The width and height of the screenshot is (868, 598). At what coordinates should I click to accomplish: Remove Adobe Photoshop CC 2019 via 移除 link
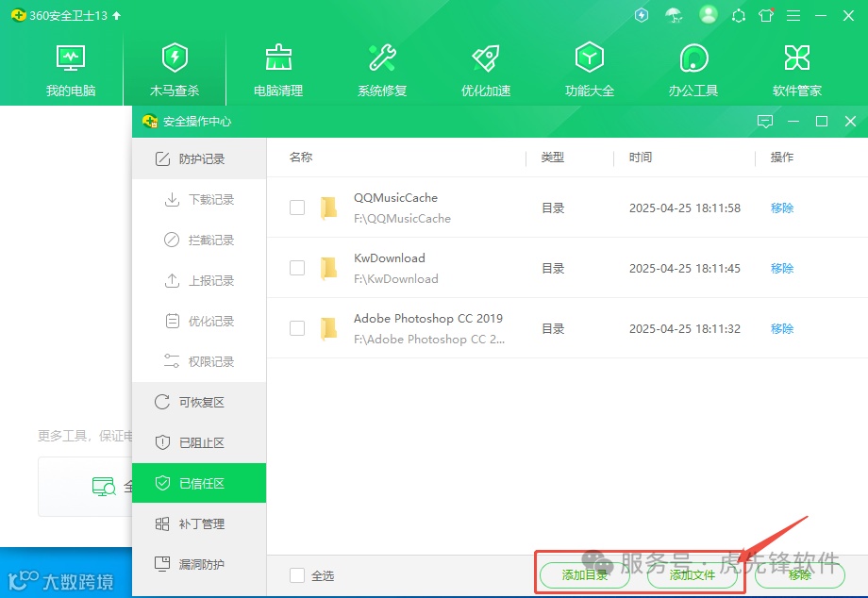click(781, 328)
